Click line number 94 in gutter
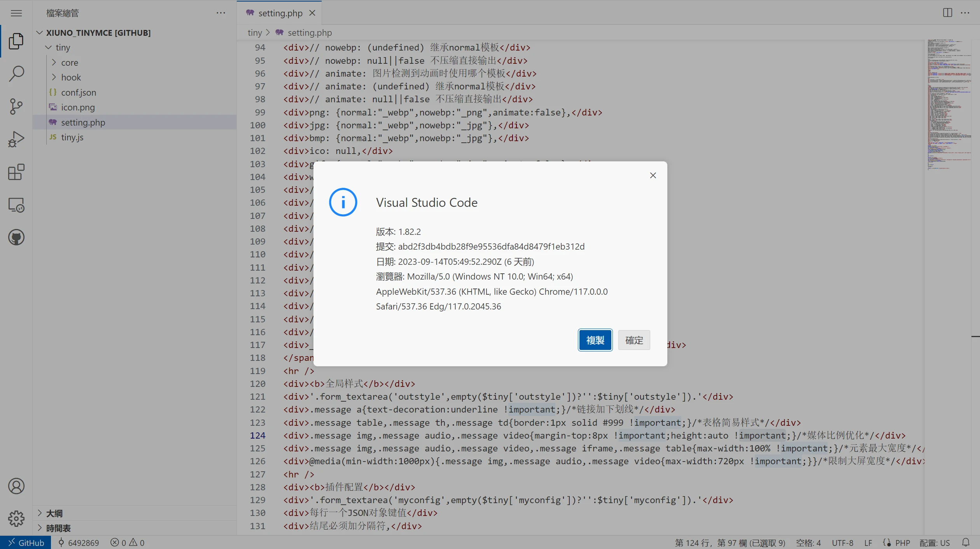 pyautogui.click(x=260, y=47)
